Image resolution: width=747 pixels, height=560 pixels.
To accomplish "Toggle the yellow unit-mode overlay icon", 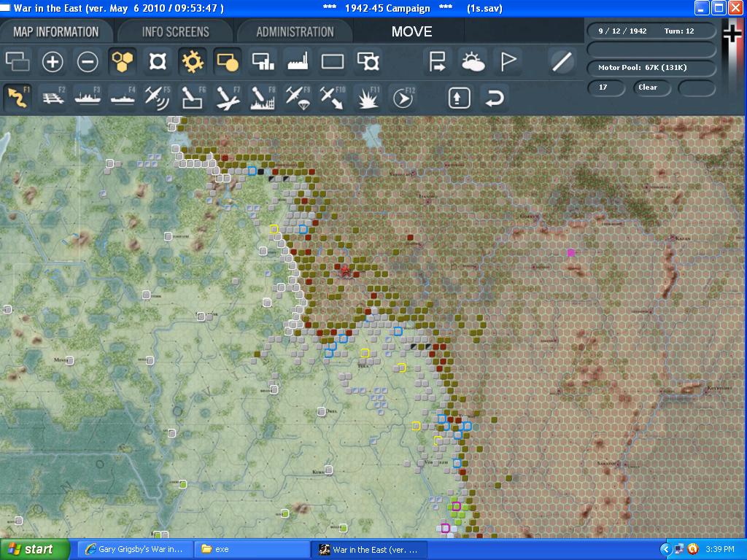I will click(228, 62).
